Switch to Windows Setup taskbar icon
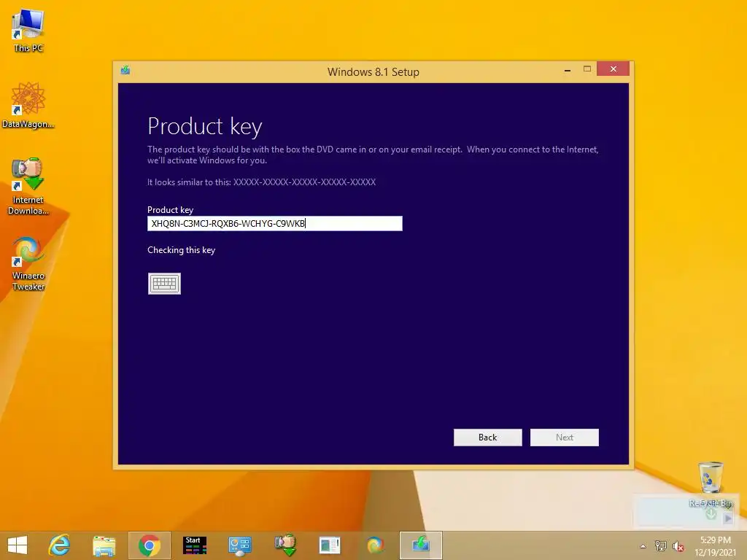This screenshot has height=560, width=747. pyautogui.click(x=421, y=545)
